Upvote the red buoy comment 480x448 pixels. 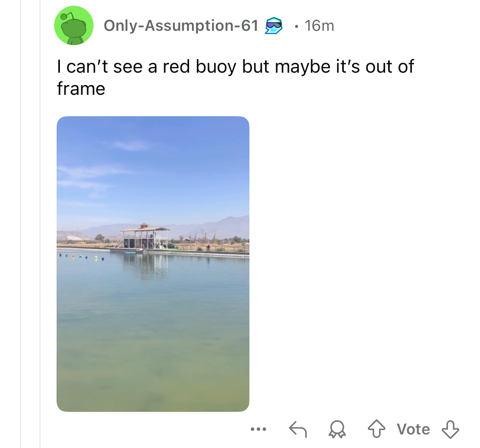[x=376, y=429]
